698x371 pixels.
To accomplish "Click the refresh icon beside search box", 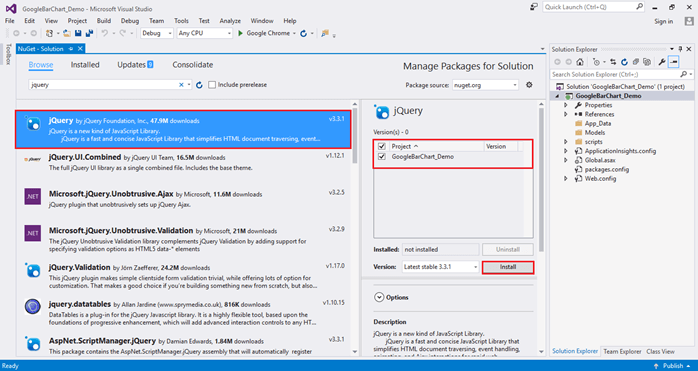I will point(199,85).
